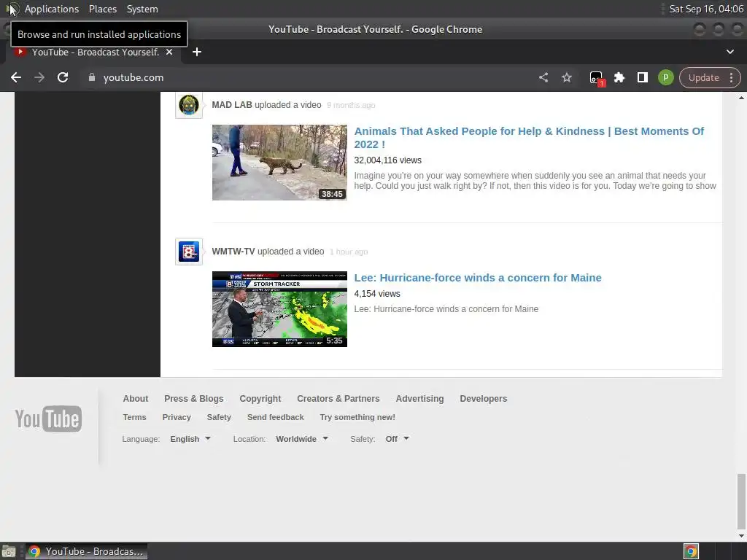Click the show-desktop icon in bottom panel
The height and width of the screenshot is (560, 747).
9,551
